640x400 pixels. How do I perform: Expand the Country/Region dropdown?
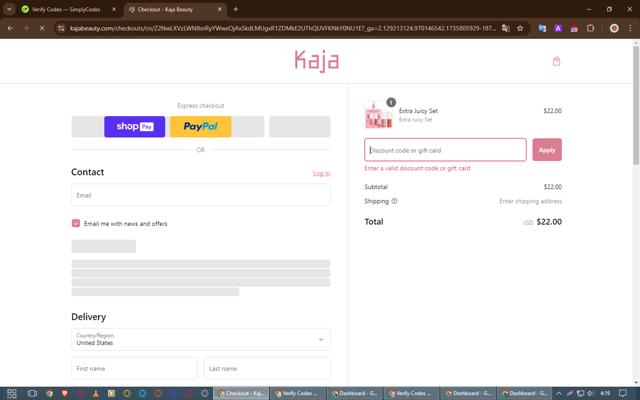pyautogui.click(x=200, y=339)
